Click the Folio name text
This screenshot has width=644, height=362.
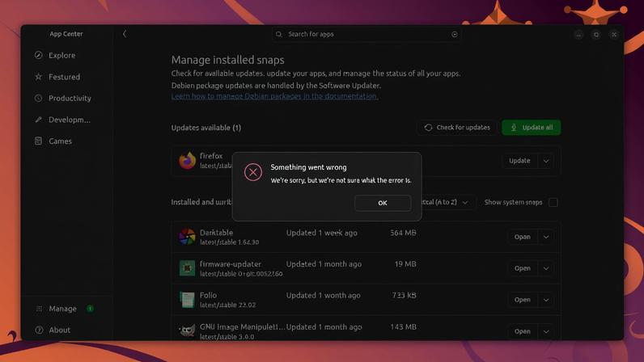point(208,295)
